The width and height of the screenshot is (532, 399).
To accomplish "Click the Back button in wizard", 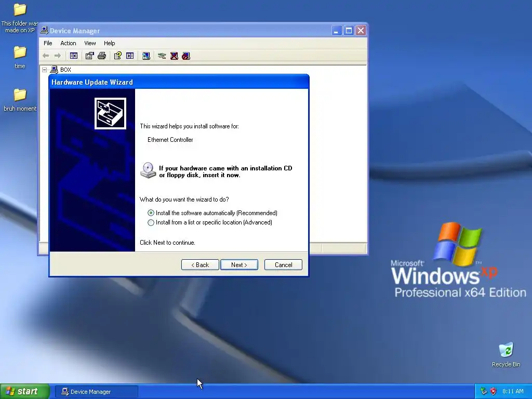I will pyautogui.click(x=200, y=264).
